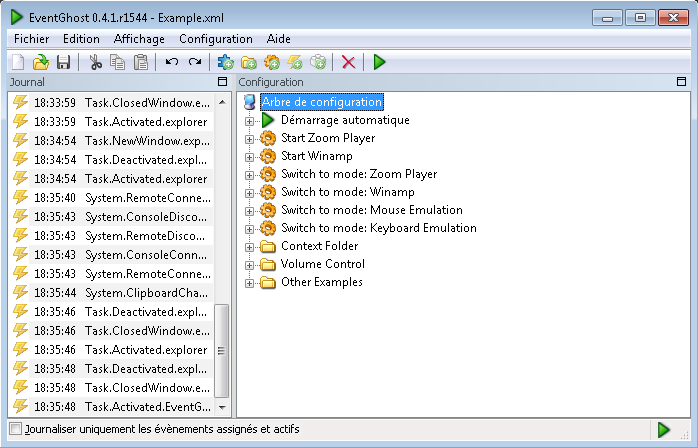Viewport: 698px width, 448px height.
Task: Delete the selected item with red X
Action: pyautogui.click(x=349, y=62)
